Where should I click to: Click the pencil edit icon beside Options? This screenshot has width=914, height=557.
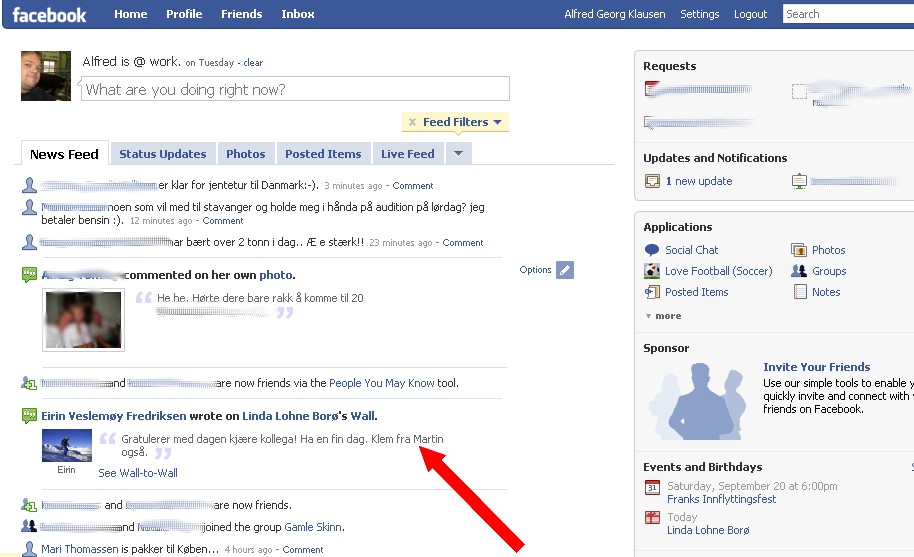tap(565, 270)
